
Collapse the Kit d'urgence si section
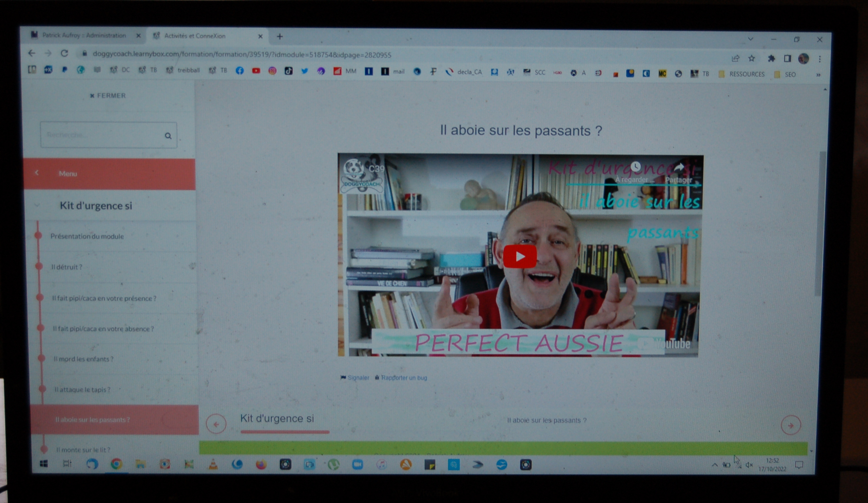[x=37, y=205]
